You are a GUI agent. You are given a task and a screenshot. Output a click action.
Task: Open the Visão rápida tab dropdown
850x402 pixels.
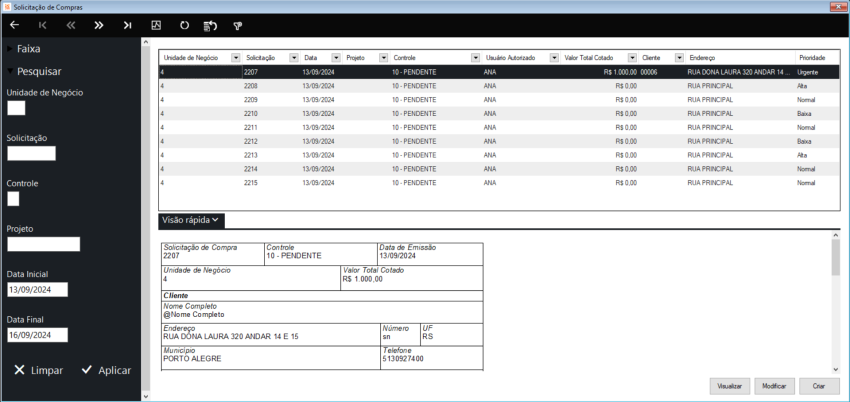191,220
